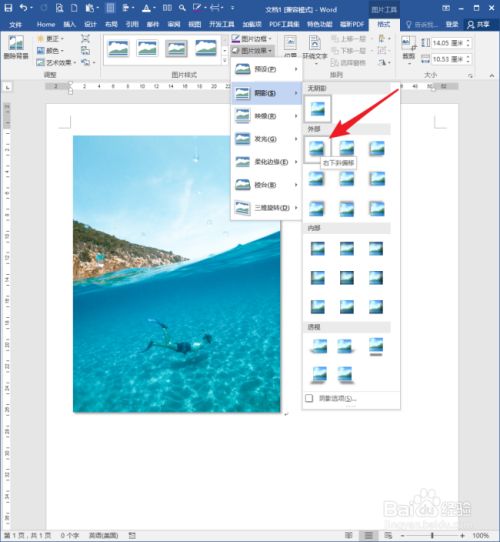The width and height of the screenshot is (500, 542).
Task: Click the 100% zoom level in status bar
Action: 480,535
